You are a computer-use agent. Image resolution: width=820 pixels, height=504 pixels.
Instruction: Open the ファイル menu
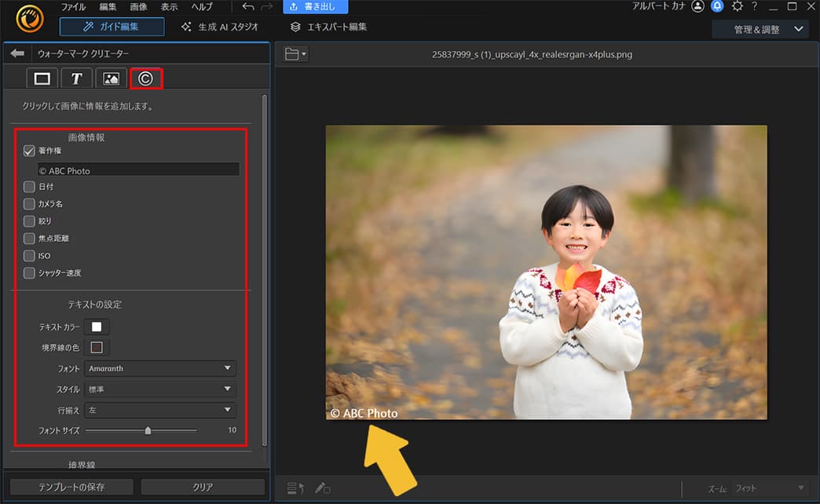[73, 7]
